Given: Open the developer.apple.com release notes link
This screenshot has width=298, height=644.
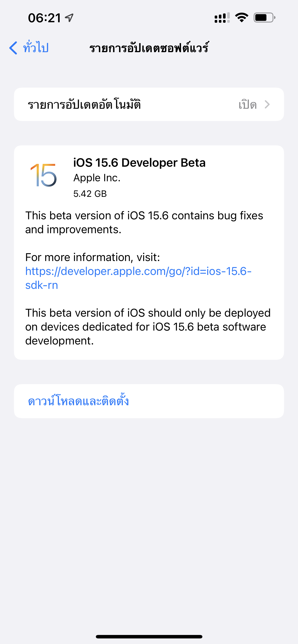Looking at the screenshot, I should (138, 278).
